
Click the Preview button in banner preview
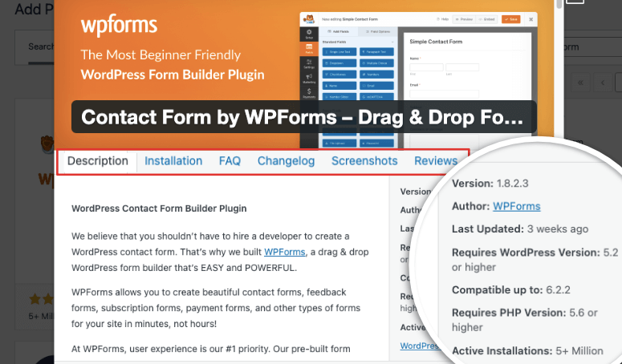(x=464, y=19)
